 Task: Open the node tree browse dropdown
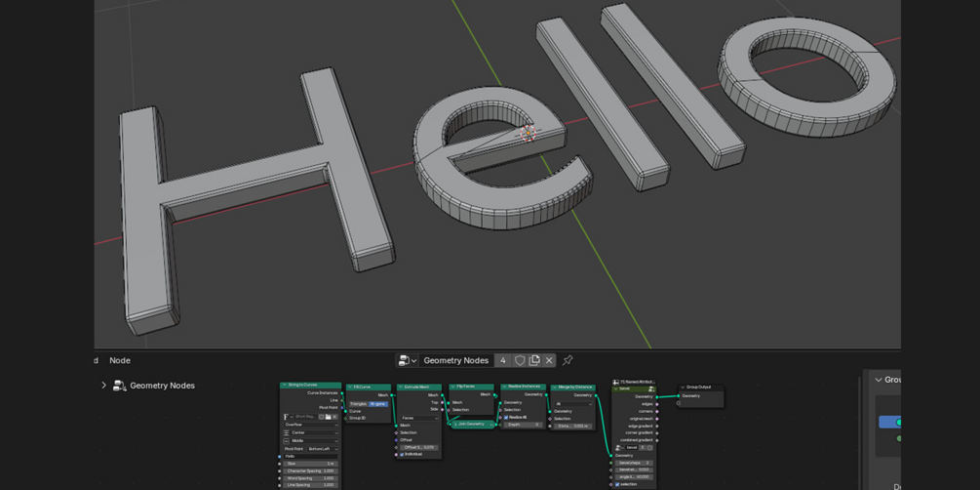[x=407, y=360]
